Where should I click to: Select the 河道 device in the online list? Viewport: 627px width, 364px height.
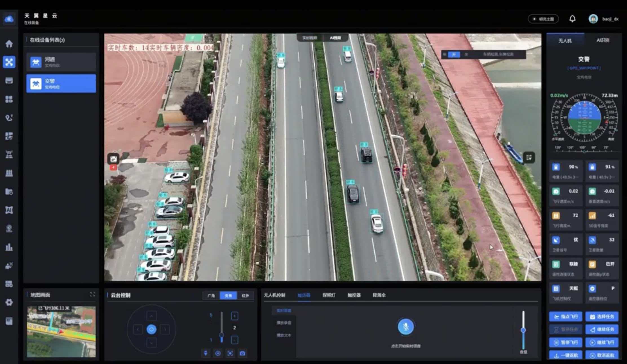click(61, 62)
